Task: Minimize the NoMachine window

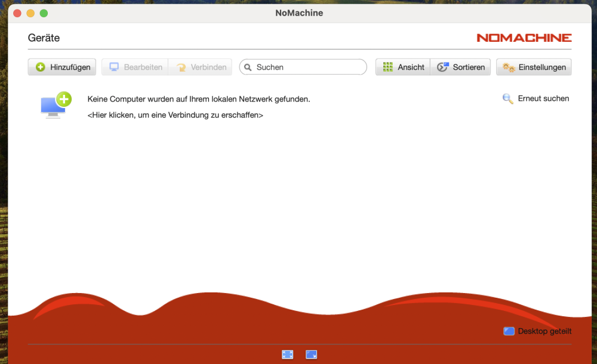Action: (x=30, y=13)
